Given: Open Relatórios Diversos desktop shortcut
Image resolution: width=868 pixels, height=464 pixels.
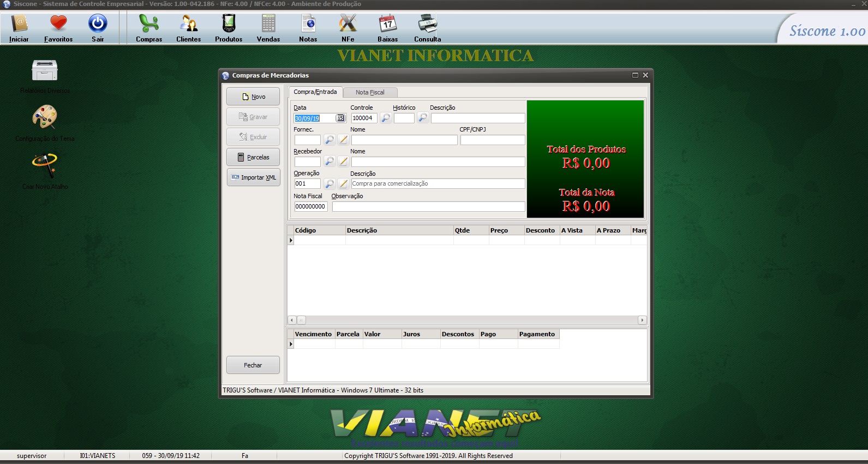Looking at the screenshot, I should coord(45,76).
